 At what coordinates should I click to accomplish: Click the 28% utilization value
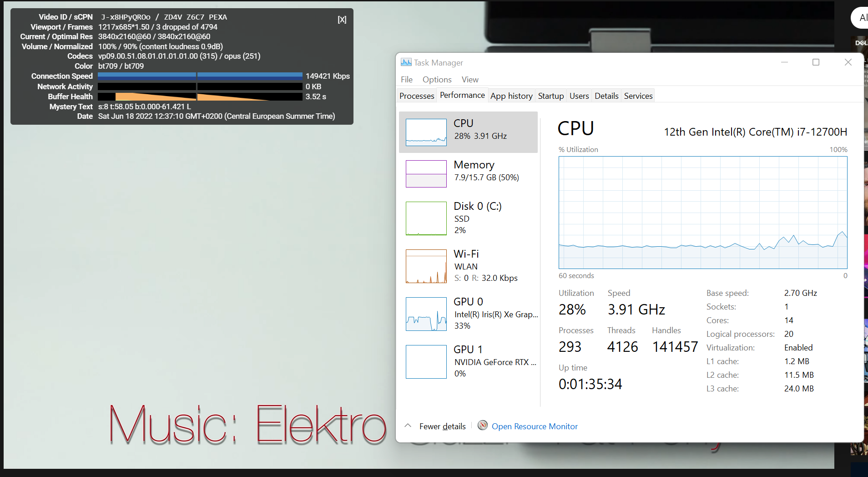[x=572, y=310]
